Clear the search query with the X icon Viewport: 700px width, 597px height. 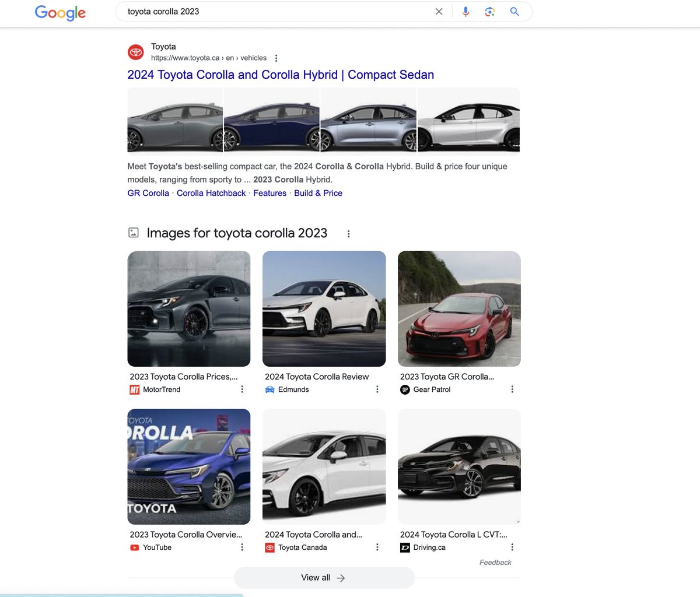pos(439,11)
